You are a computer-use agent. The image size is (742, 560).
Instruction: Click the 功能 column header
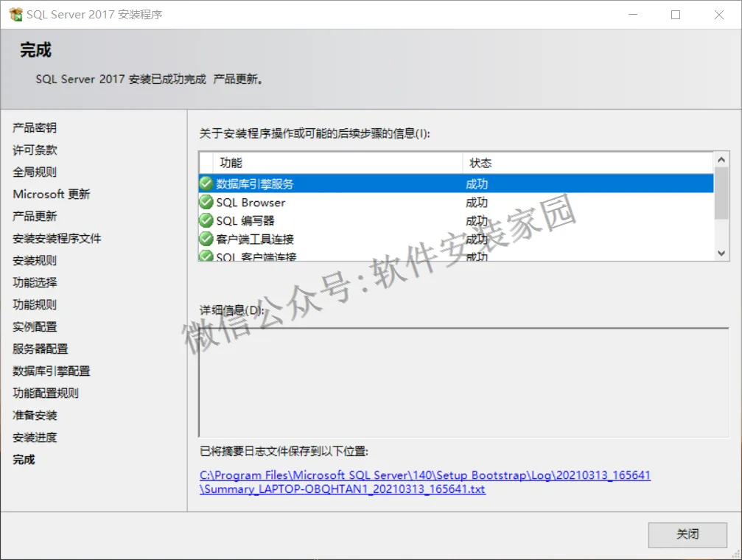tap(337, 163)
